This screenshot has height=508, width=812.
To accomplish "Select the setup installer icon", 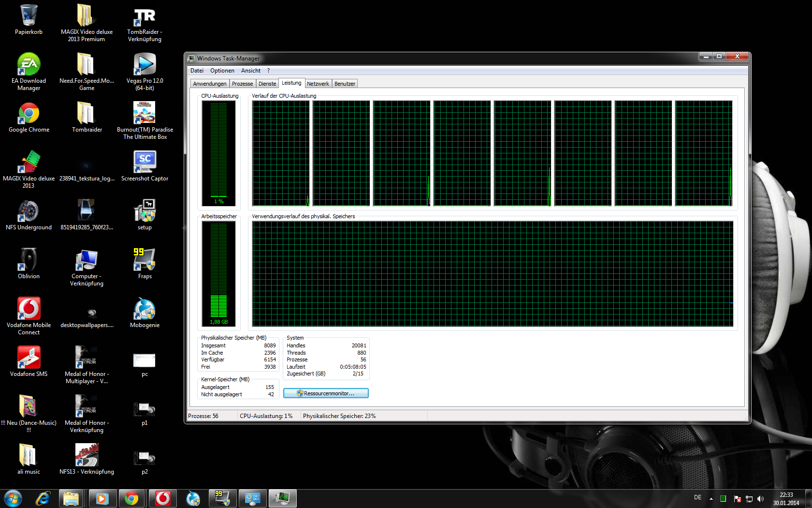I will pos(145,215).
